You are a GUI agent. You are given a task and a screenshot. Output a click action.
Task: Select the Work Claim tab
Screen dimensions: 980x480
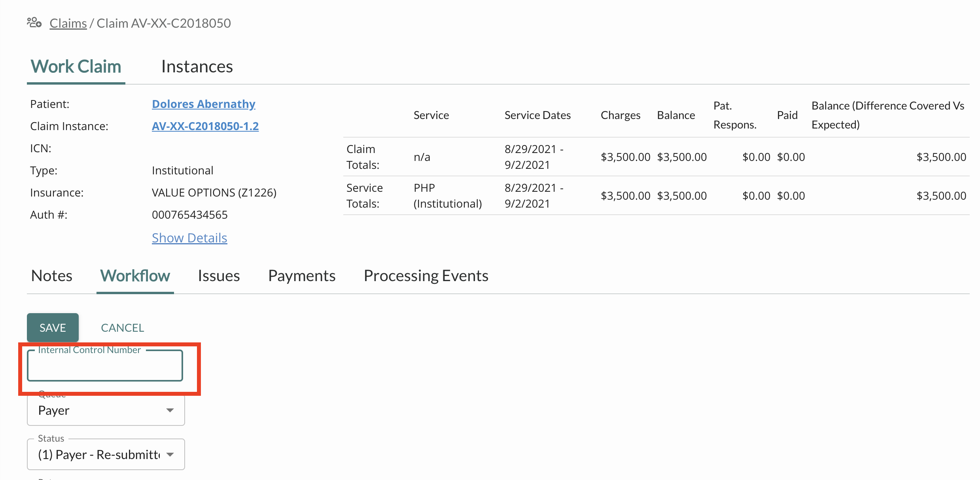tap(76, 66)
